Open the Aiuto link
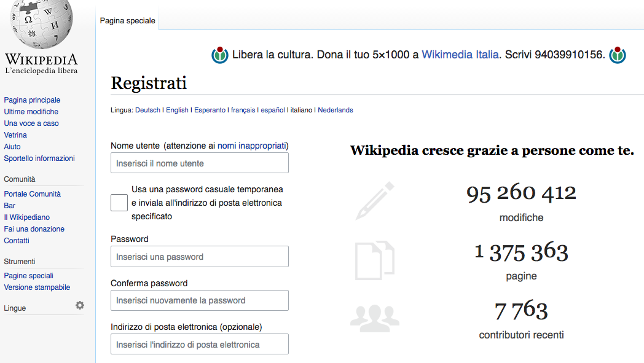The image size is (644, 363). [12, 147]
